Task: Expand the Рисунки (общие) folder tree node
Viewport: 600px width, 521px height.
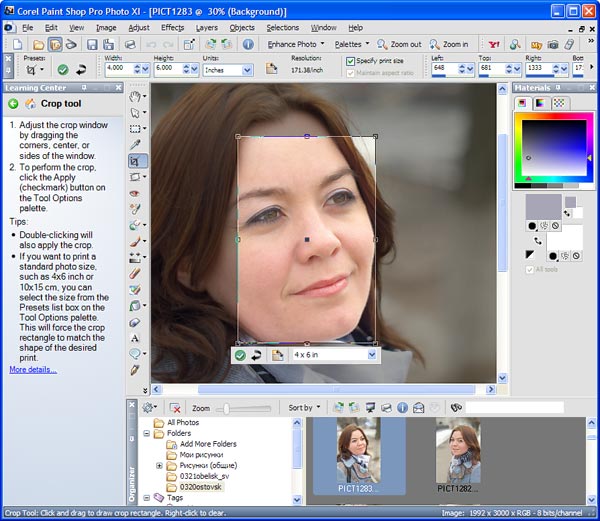Action: [x=159, y=466]
